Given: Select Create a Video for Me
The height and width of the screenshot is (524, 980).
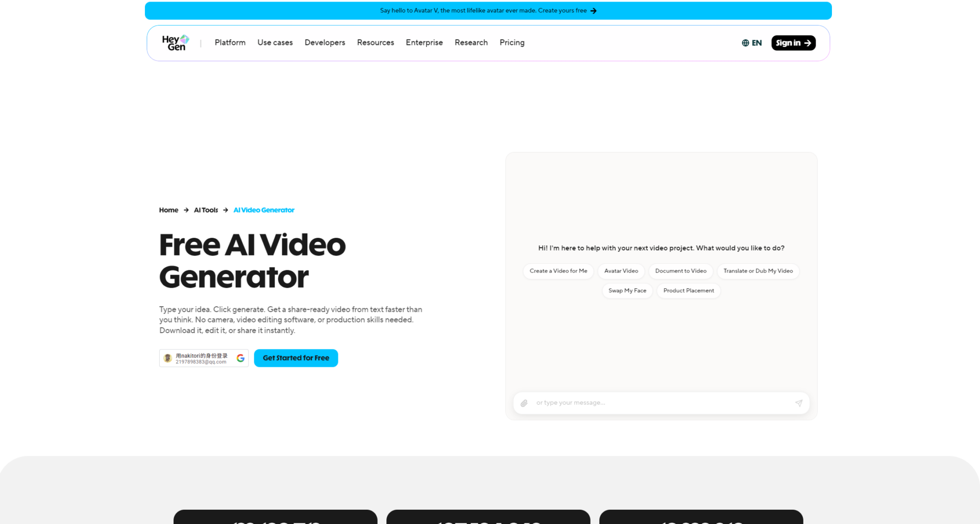Looking at the screenshot, I should pos(558,271).
